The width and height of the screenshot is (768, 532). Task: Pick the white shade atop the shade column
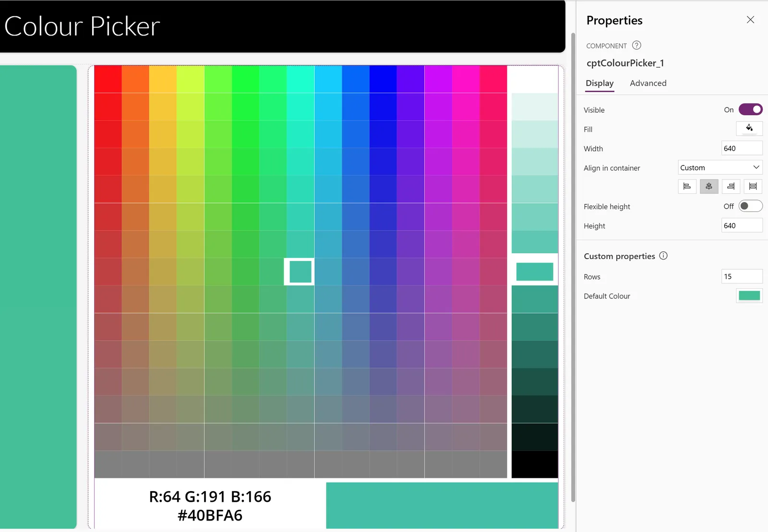(x=535, y=79)
